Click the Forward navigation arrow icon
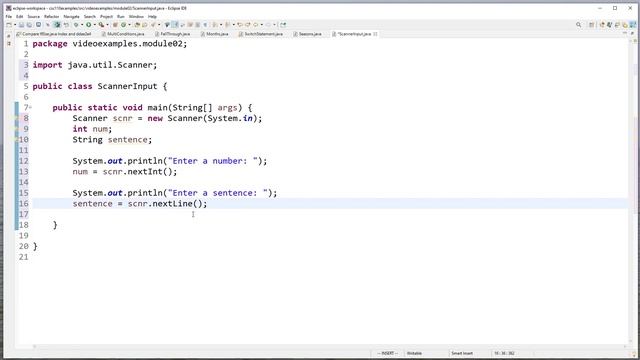Screen dimensions: 640x360 [x=268, y=25]
